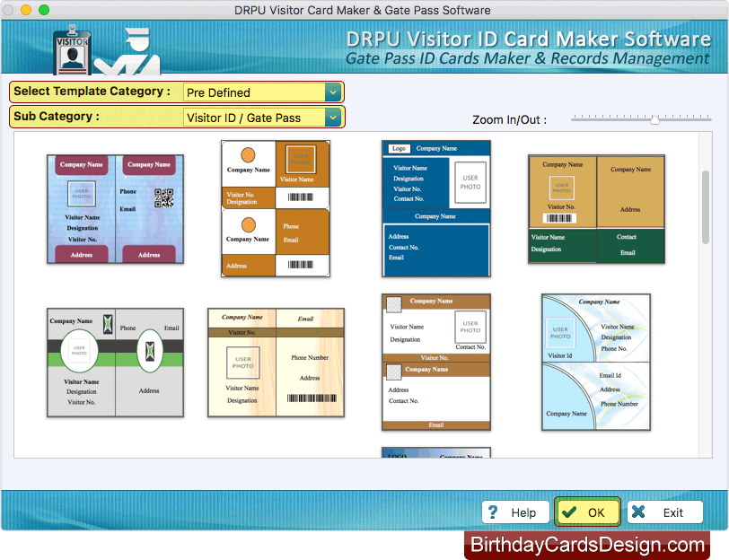Screen dimensions: 729x560
Task: Click the OK button
Action: (587, 512)
